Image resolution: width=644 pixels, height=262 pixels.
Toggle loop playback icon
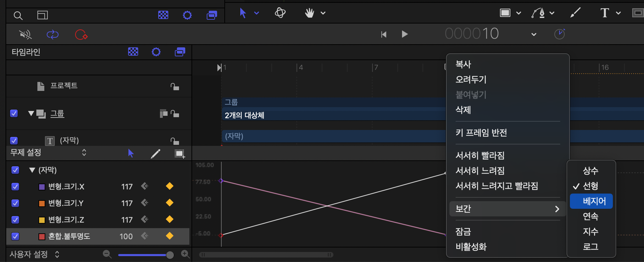click(53, 34)
